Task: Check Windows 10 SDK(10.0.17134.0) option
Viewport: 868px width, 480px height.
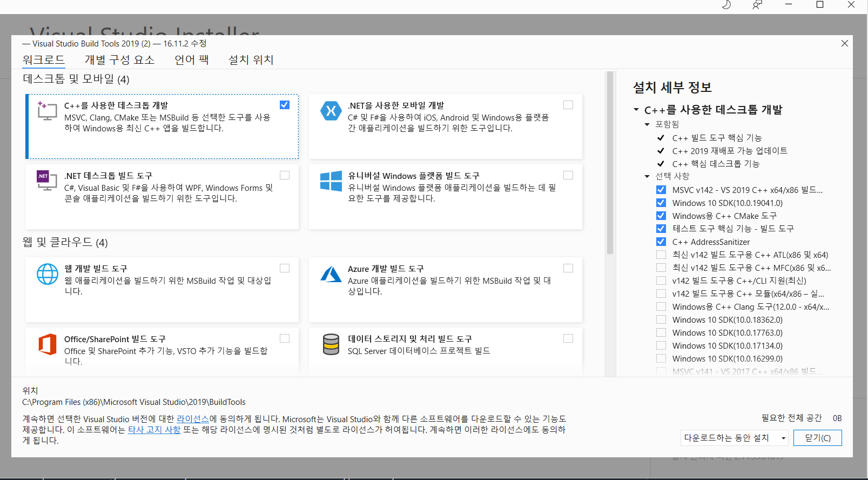Action: [x=661, y=345]
